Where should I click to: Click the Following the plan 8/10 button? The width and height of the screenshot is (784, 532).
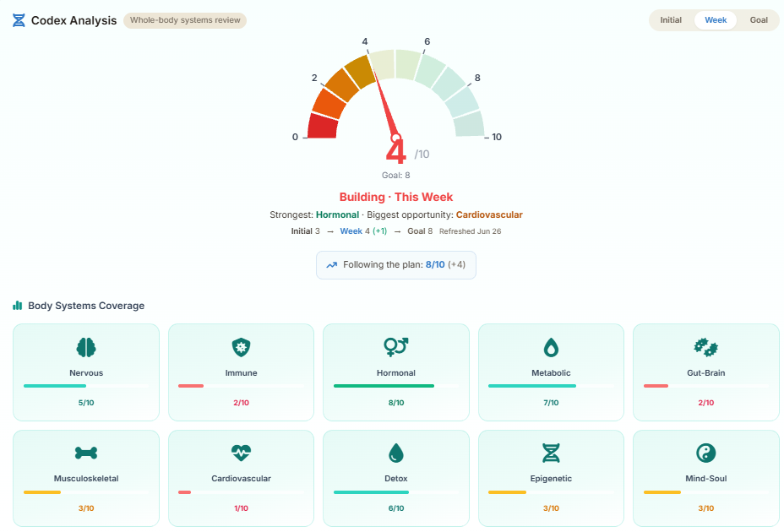point(396,265)
